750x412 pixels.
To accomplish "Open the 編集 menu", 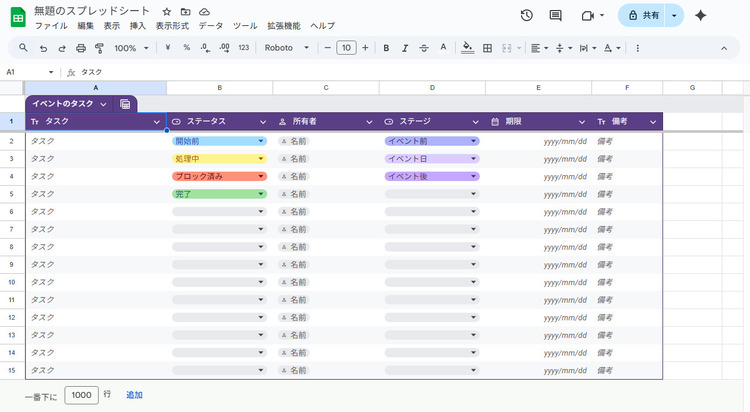I will [x=86, y=26].
